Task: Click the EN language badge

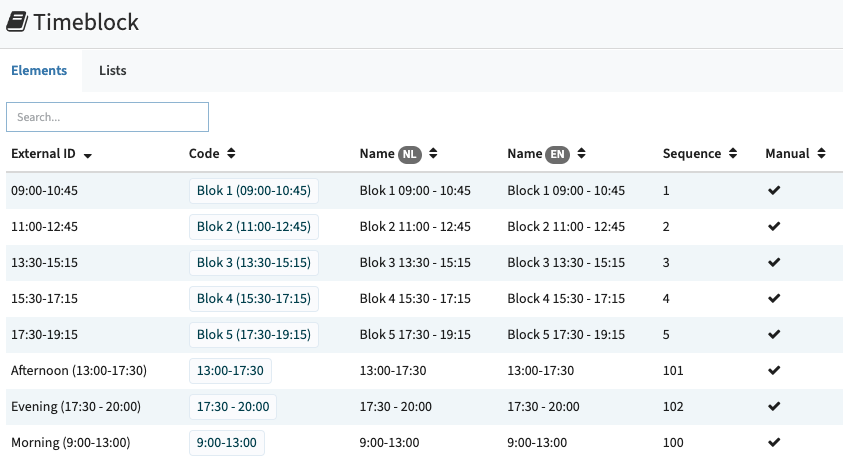Action: coord(558,154)
